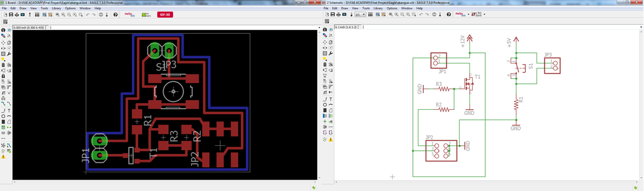
Task: Open the Options menu in Schematic window
Action: coord(392,8)
